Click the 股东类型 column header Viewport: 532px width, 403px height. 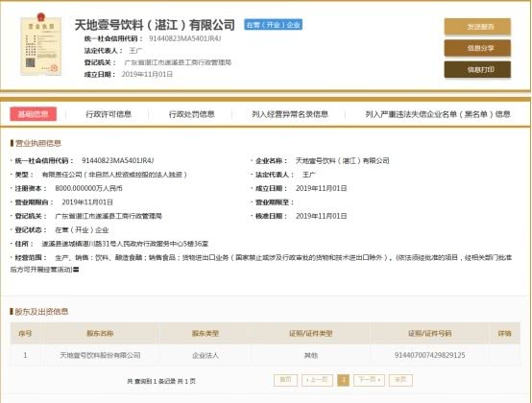[x=206, y=334]
